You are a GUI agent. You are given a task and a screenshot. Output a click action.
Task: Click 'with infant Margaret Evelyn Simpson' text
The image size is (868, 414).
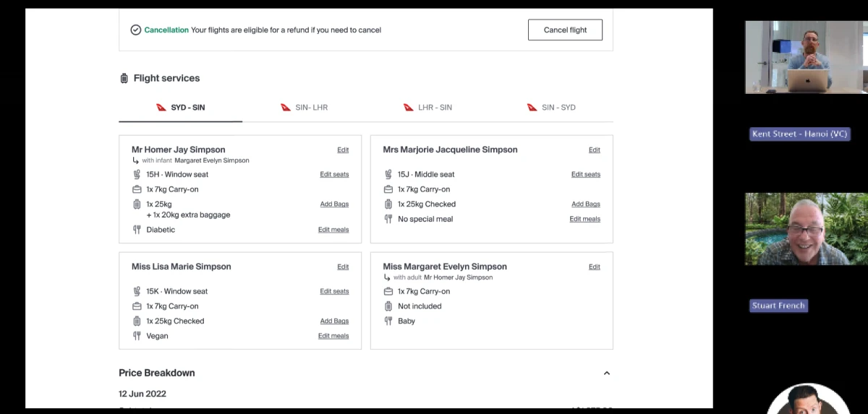pyautogui.click(x=195, y=160)
